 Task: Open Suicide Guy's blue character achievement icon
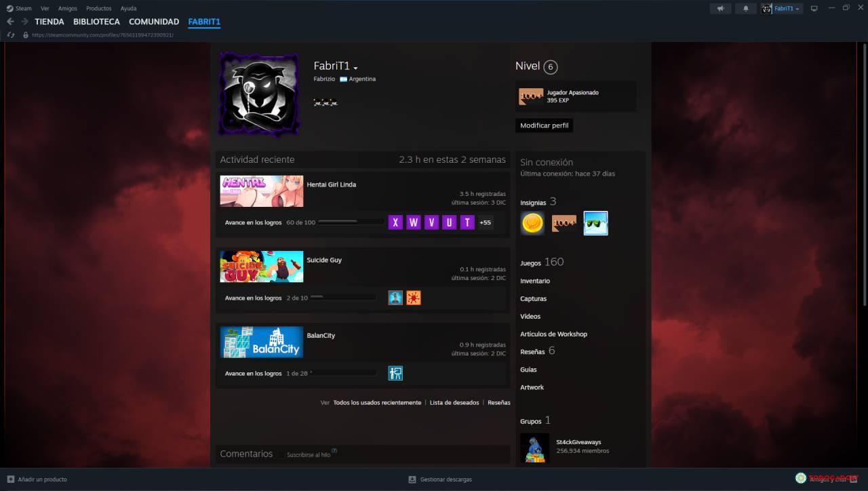click(396, 298)
